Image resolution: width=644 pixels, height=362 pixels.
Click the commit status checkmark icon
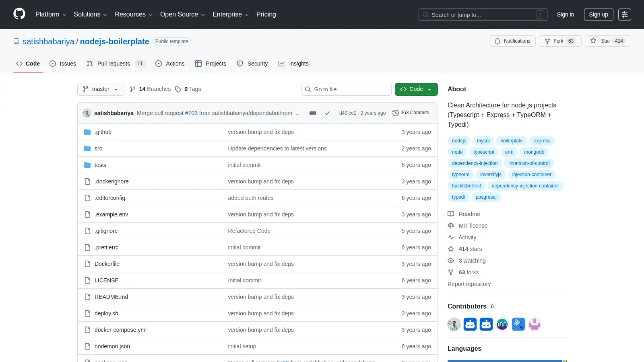[327, 113]
